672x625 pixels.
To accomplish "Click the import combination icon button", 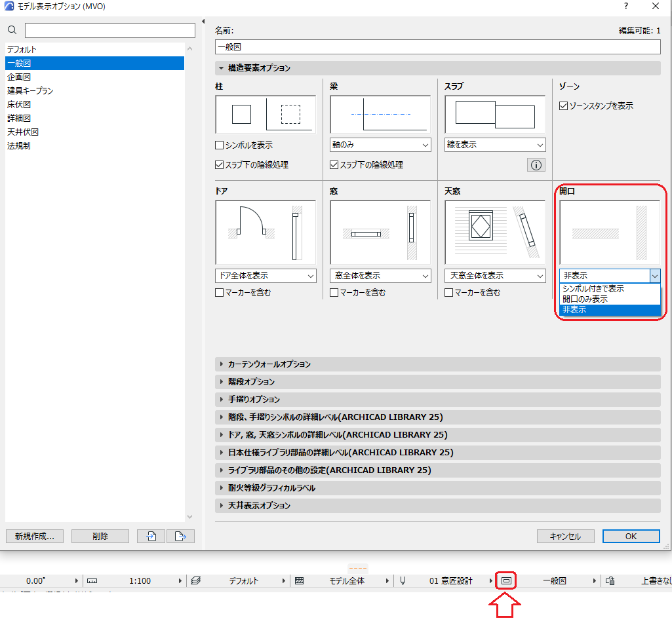I will 151,537.
